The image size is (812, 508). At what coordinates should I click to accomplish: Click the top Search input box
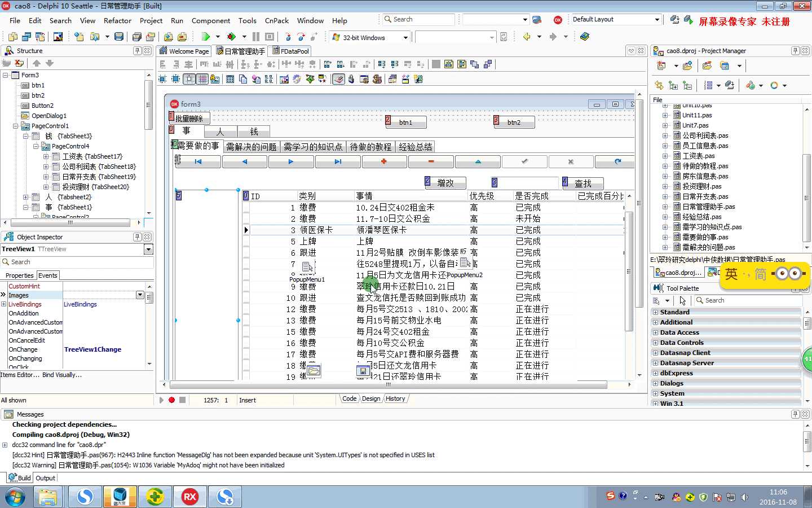click(x=418, y=19)
